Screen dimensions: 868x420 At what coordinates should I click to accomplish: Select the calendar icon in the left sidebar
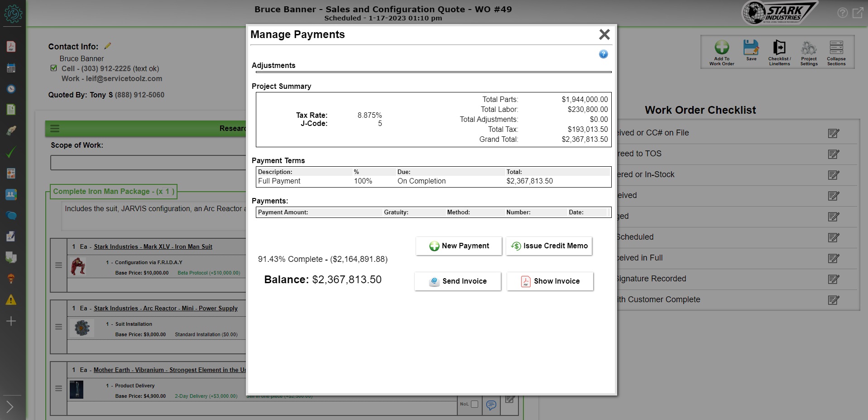click(11, 67)
